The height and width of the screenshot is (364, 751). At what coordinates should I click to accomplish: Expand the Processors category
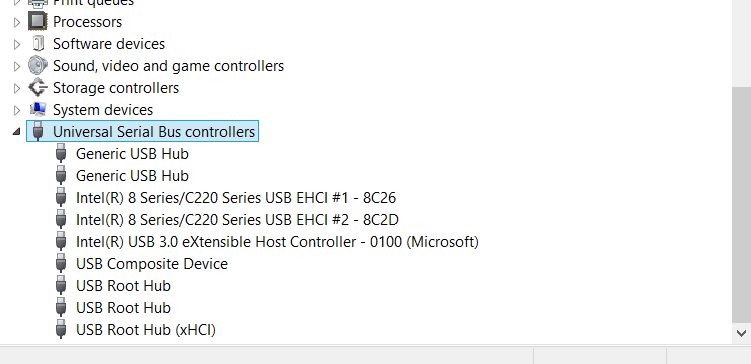[17, 22]
